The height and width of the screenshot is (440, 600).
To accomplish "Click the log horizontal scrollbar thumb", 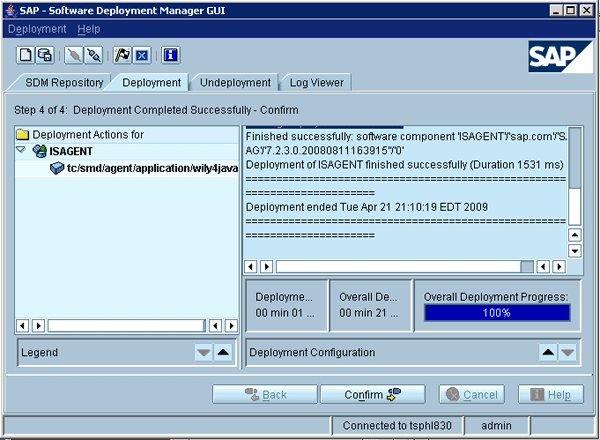I will [527, 266].
